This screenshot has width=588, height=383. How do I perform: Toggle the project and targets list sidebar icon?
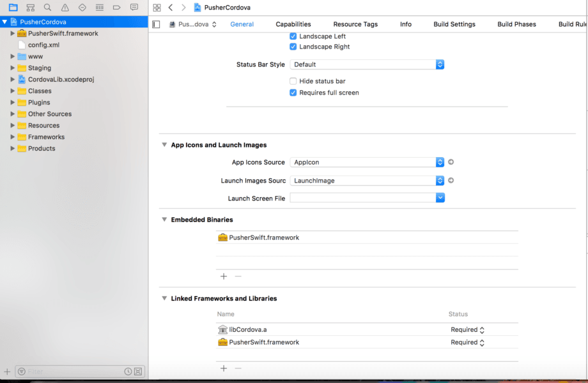coord(156,24)
